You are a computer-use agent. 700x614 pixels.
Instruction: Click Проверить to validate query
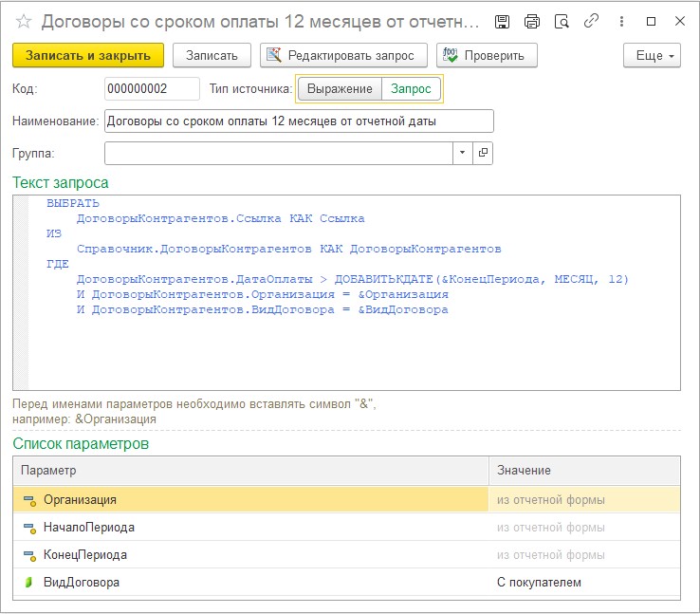pyautogui.click(x=487, y=55)
